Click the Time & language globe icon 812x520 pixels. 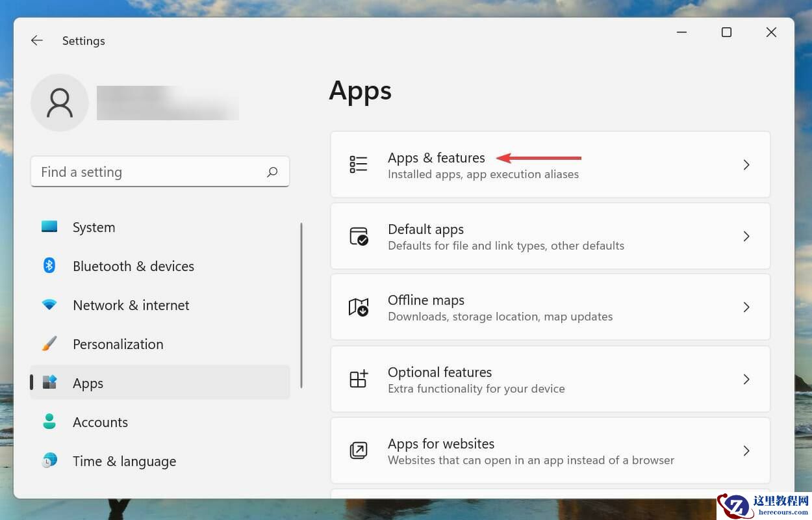click(49, 461)
